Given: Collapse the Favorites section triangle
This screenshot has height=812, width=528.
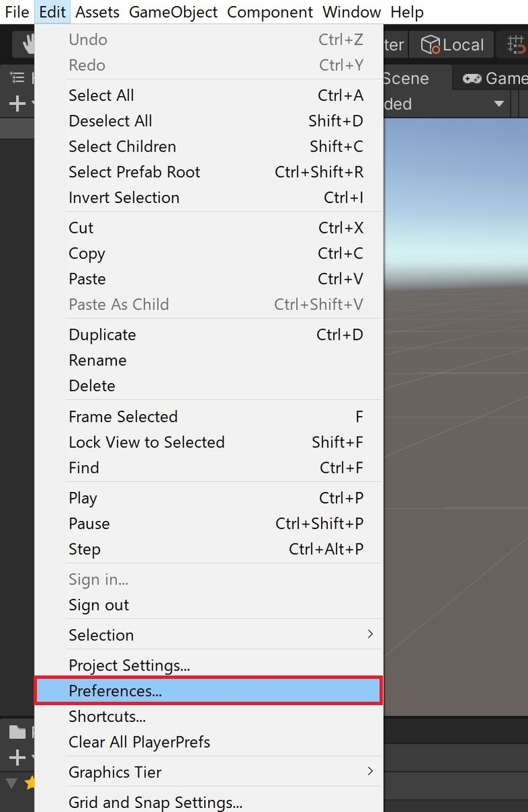Looking at the screenshot, I should 11,783.
